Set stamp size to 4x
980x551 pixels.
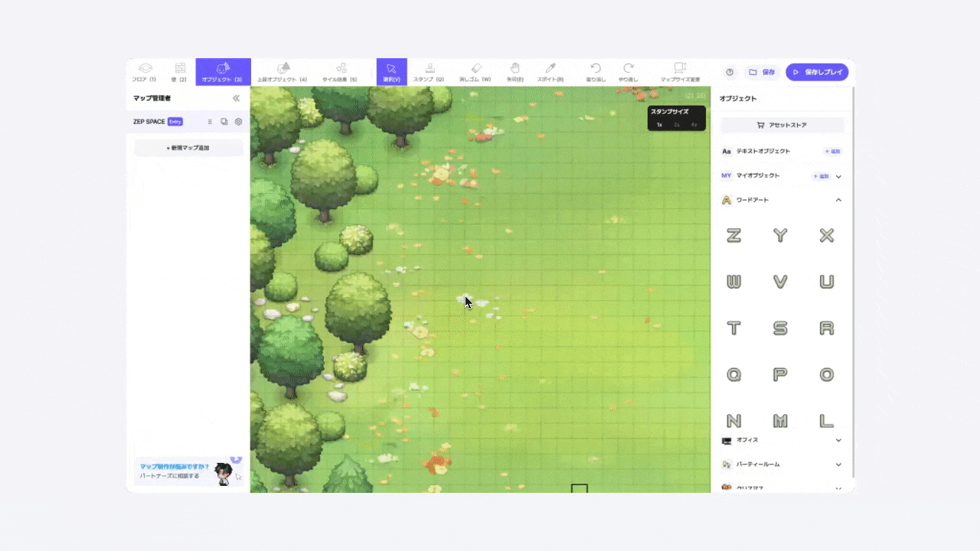(x=694, y=125)
